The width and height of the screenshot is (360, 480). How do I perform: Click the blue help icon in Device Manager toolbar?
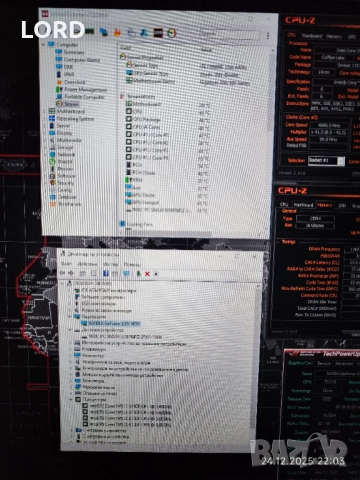point(106,274)
